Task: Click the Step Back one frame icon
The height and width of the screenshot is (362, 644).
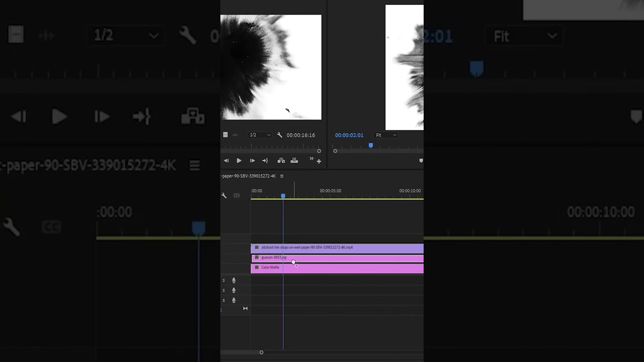Action: [x=226, y=160]
